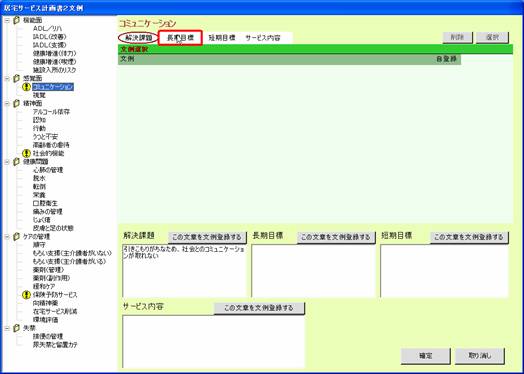Switch to the 短期目標 tab
Viewport: 524px width, 374px height.
pos(222,38)
